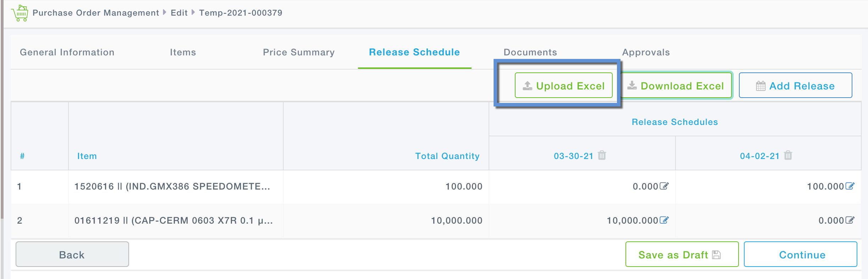Edit 04-02-21 quantity for item 01611219

[x=850, y=220]
